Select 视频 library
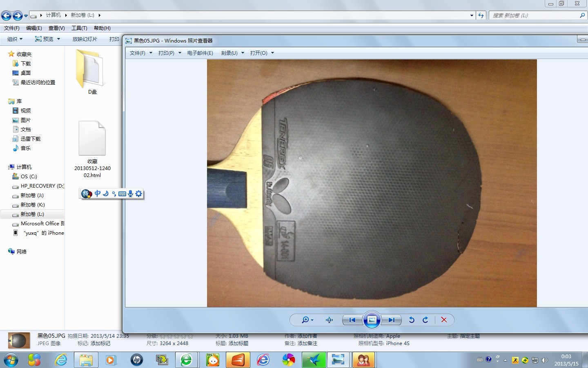Viewport: 588px width, 368px height. click(26, 110)
